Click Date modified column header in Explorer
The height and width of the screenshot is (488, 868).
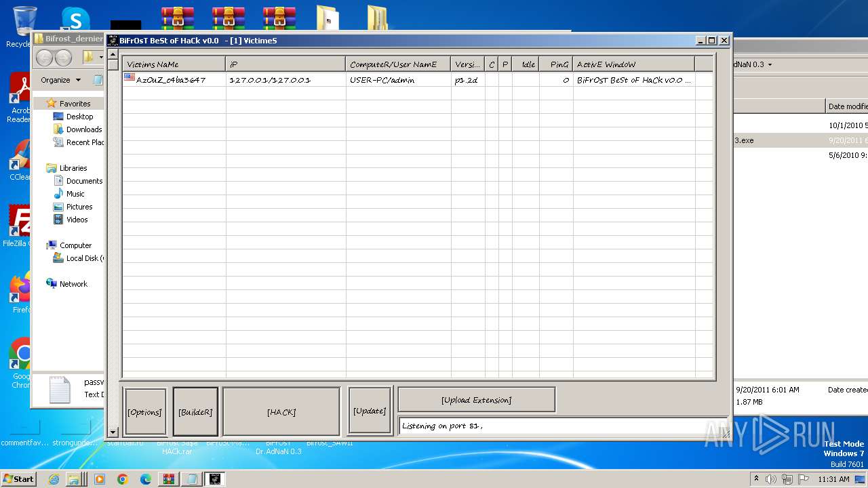pyautogui.click(x=847, y=106)
